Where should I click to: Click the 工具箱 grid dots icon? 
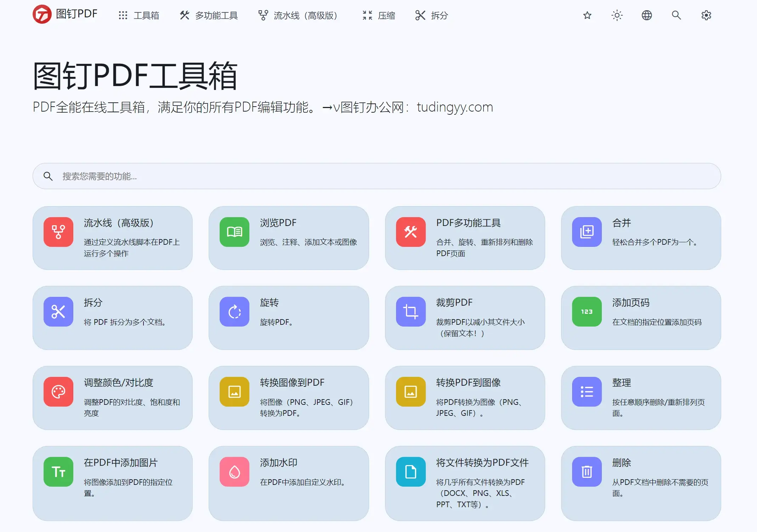123,15
